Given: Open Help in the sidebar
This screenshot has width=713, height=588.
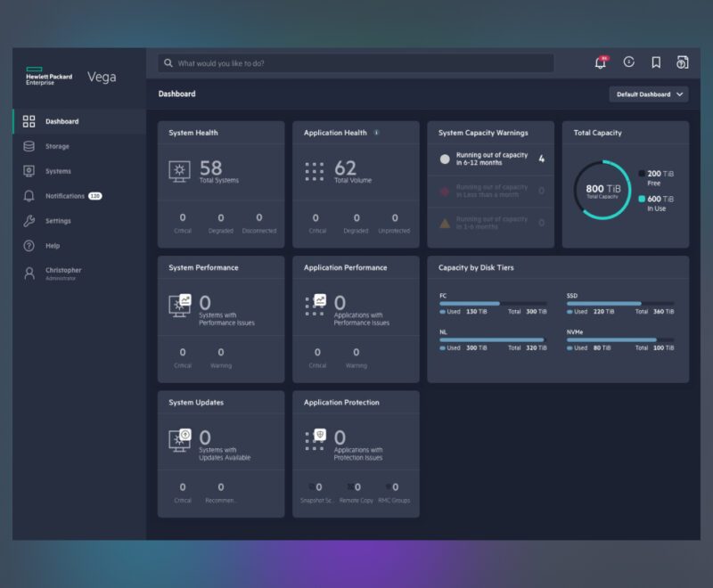Looking at the screenshot, I should [x=79, y=246].
